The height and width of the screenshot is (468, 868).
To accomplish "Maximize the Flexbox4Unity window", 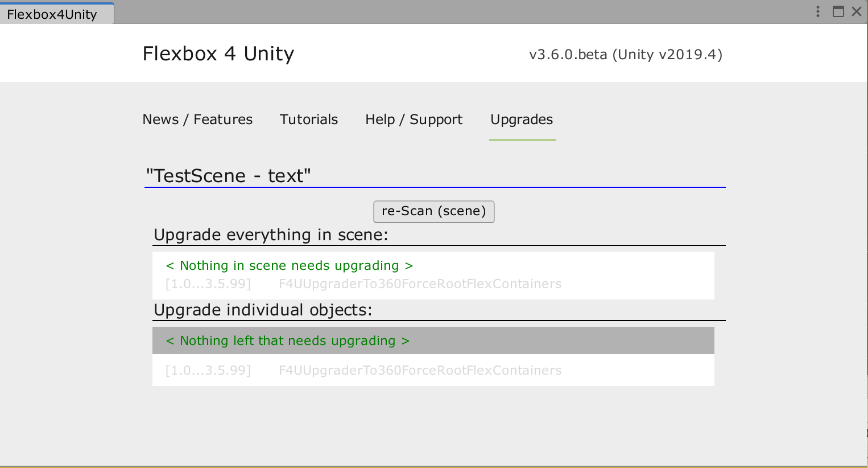I will coord(838,11).
